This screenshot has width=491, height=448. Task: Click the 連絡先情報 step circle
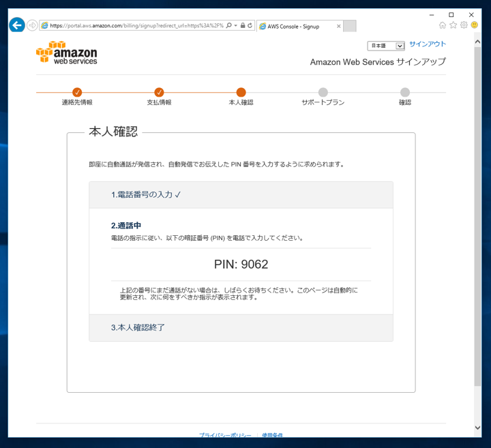tap(77, 92)
